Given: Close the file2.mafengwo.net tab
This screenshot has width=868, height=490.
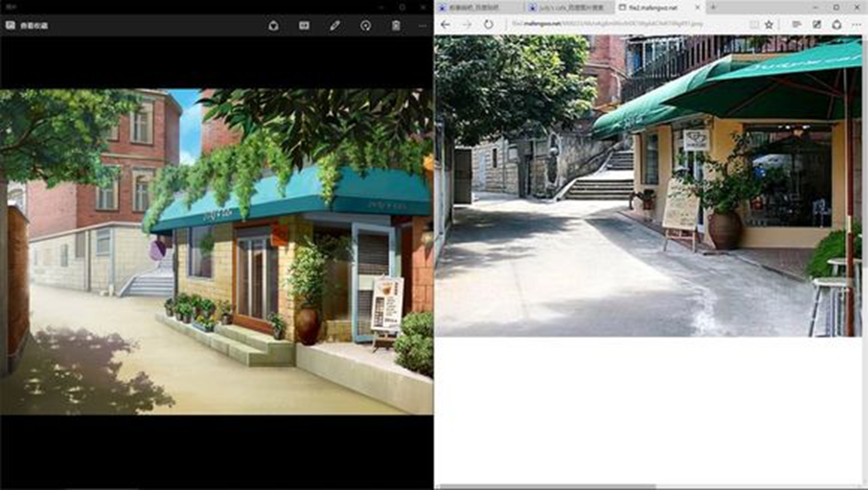Looking at the screenshot, I should tap(697, 8).
